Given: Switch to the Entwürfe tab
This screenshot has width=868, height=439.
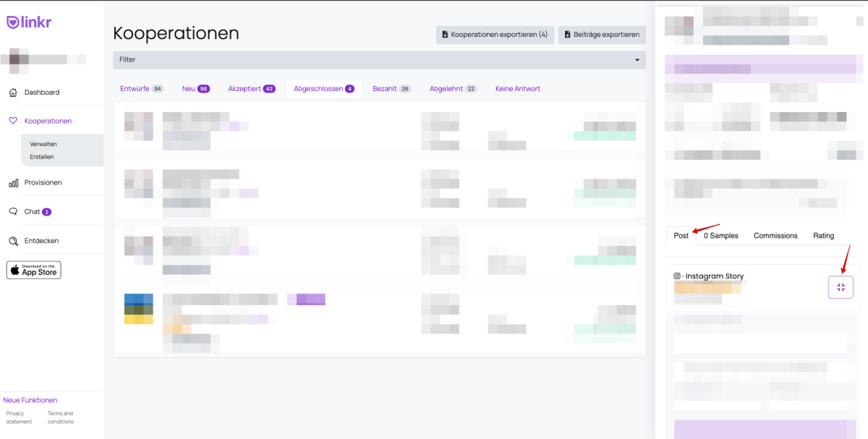Looking at the screenshot, I should [x=142, y=89].
